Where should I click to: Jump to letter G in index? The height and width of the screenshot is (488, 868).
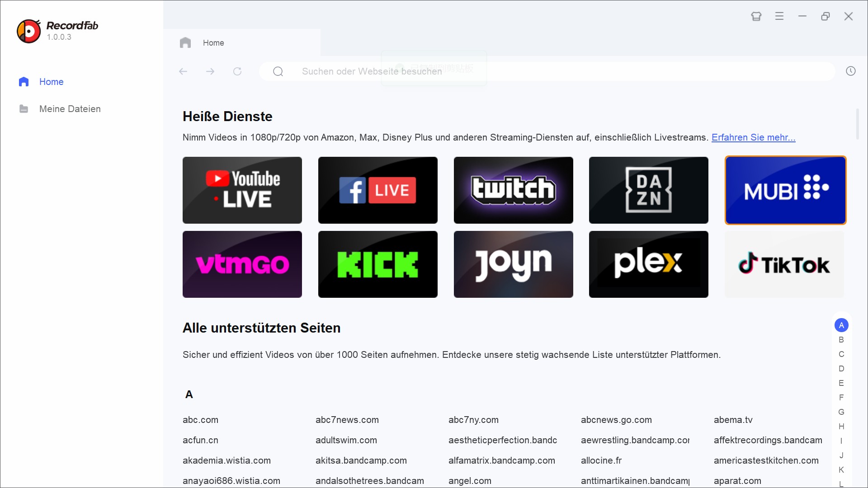point(841,412)
